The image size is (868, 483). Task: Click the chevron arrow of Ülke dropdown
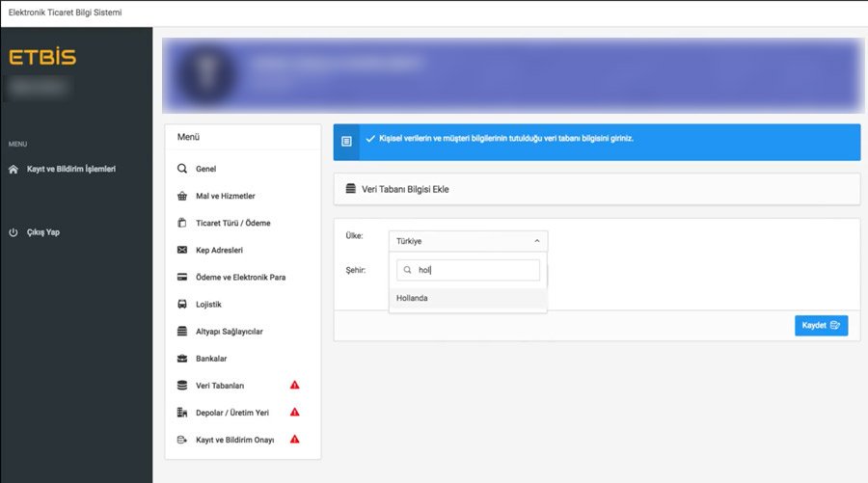pyautogui.click(x=536, y=241)
